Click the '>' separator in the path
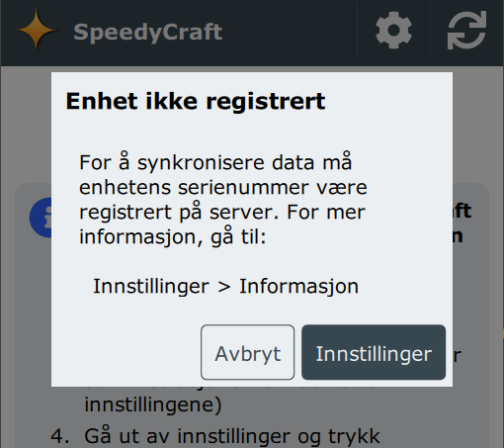The height and width of the screenshot is (448, 504). pos(224,287)
